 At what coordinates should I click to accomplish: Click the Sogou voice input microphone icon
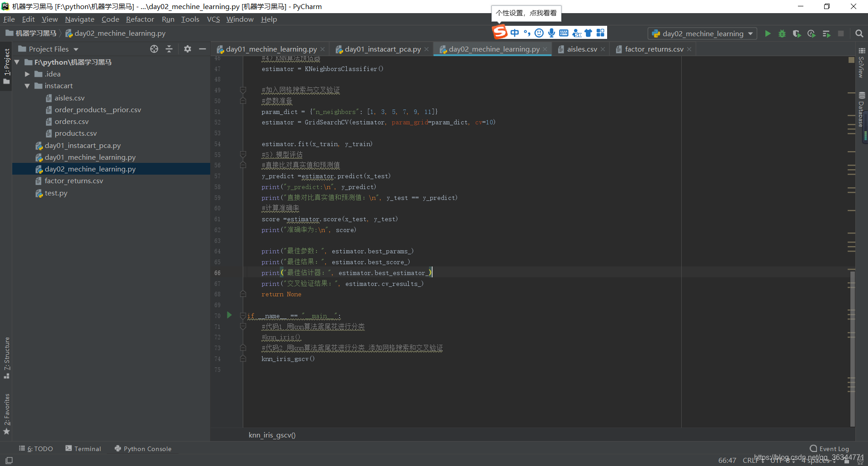pyautogui.click(x=552, y=33)
